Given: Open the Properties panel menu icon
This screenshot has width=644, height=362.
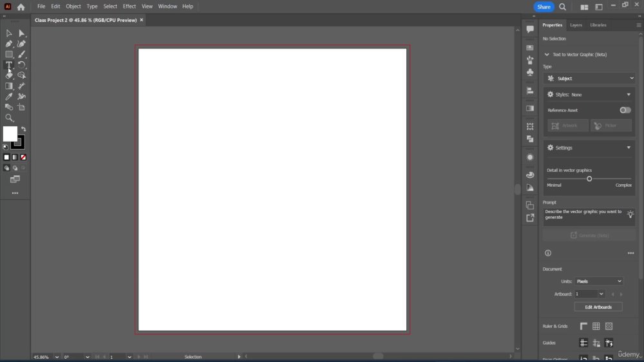Looking at the screenshot, I should (x=639, y=25).
